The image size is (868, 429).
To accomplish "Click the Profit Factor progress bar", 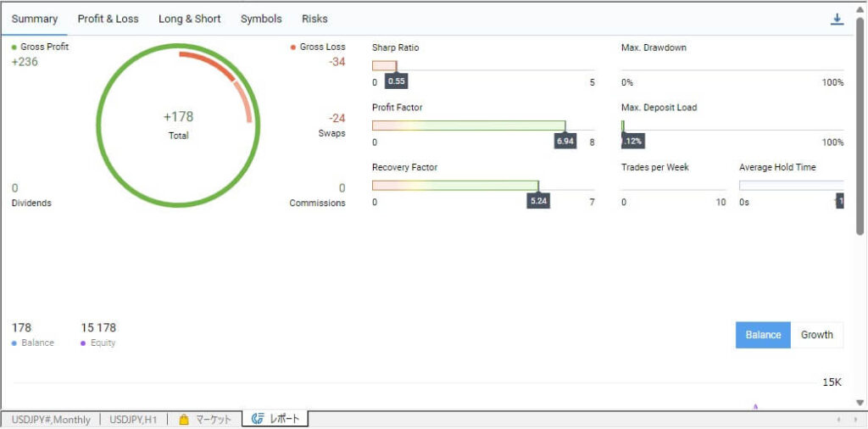I will pos(469,125).
